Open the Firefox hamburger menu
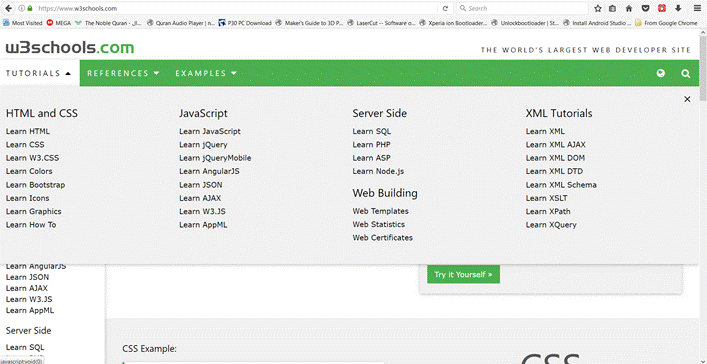This screenshot has height=364, width=707. click(x=697, y=8)
